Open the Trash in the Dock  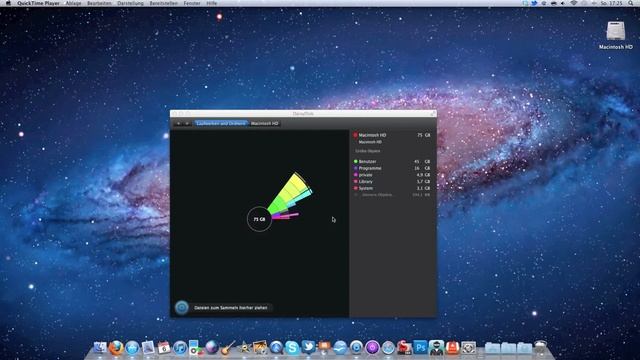tap(540, 348)
